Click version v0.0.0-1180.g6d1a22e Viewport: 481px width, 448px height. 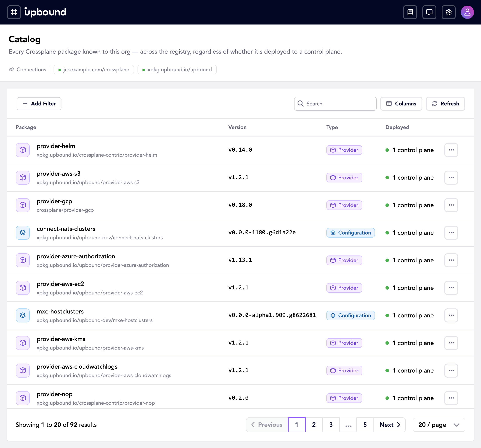click(262, 233)
